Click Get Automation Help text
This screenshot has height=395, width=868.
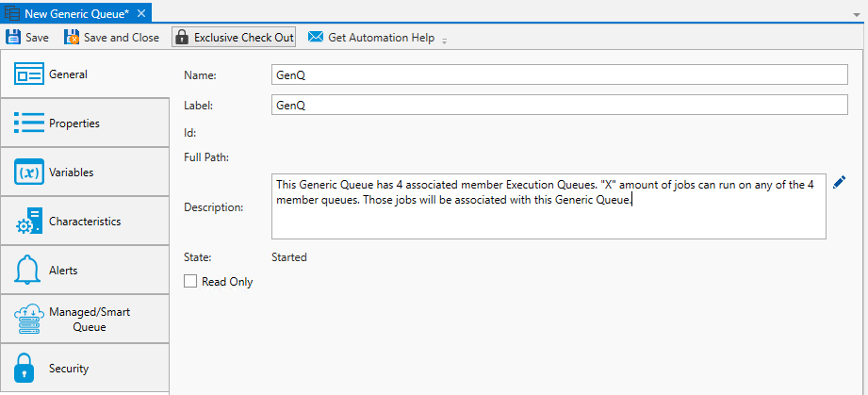pos(382,38)
